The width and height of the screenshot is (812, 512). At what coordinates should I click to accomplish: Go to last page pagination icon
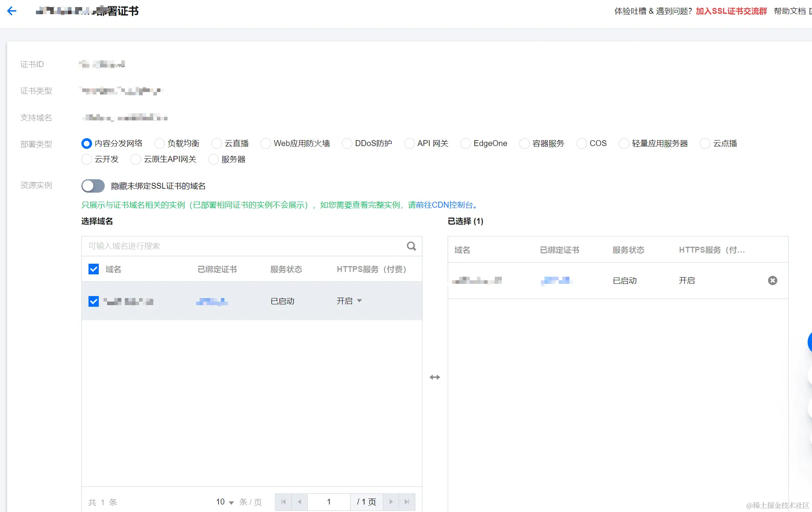pyautogui.click(x=407, y=502)
